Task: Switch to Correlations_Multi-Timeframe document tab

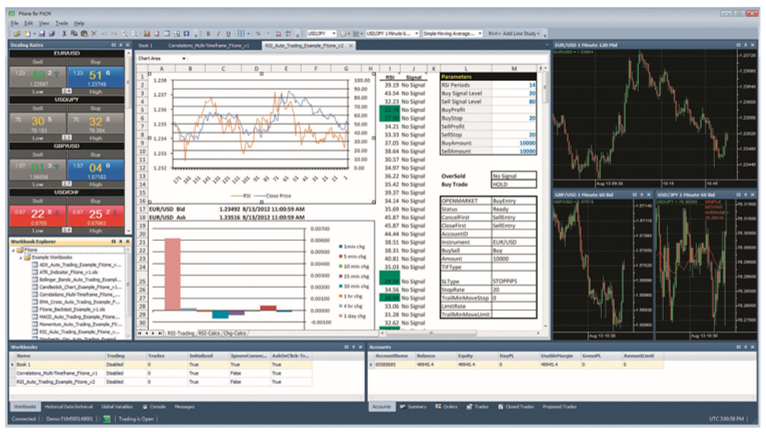Action: pyautogui.click(x=209, y=45)
